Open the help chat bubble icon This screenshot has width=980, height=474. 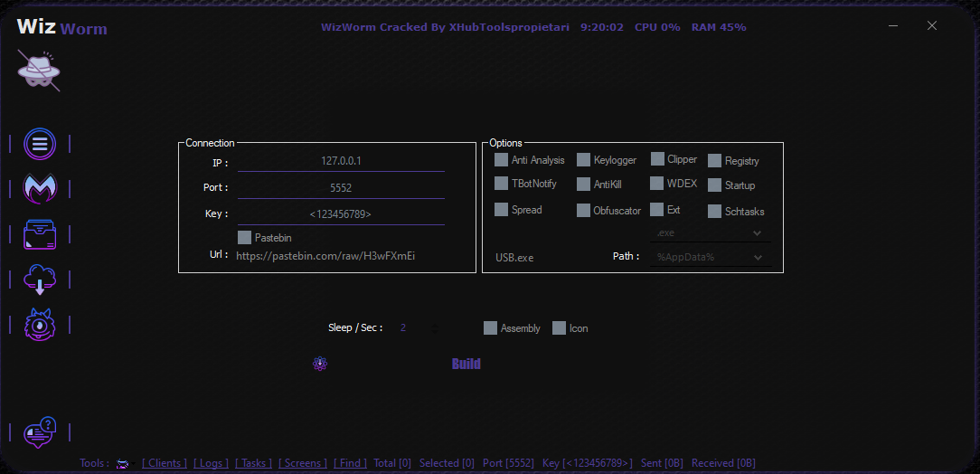[x=40, y=432]
